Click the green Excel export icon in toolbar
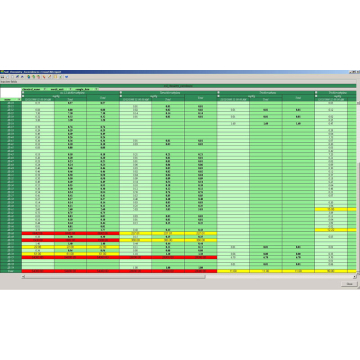 [60, 77]
